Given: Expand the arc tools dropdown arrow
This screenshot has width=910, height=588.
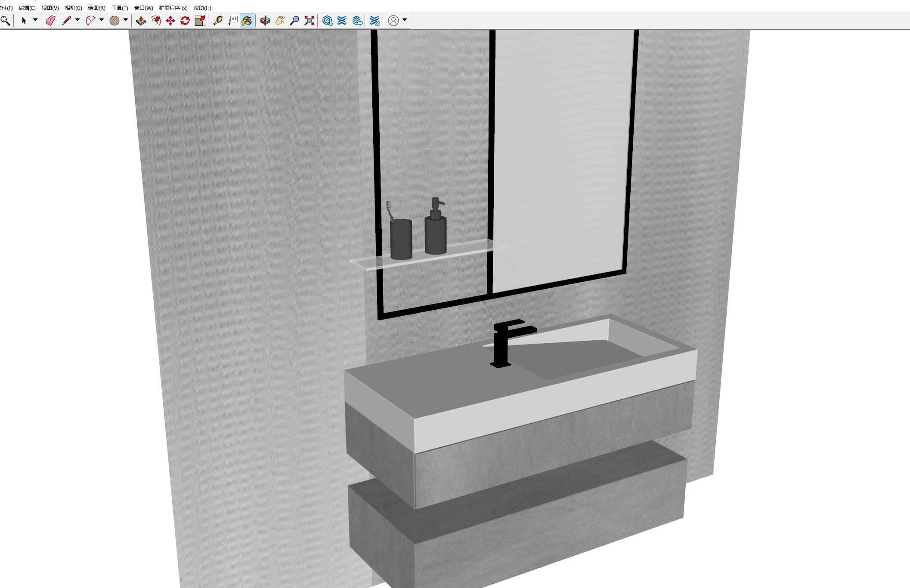Looking at the screenshot, I should (102, 20).
